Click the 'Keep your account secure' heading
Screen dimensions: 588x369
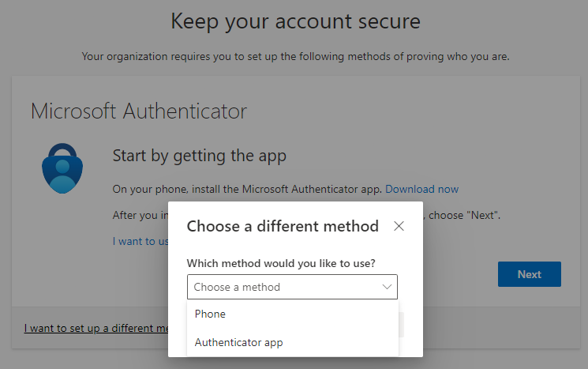tap(295, 21)
